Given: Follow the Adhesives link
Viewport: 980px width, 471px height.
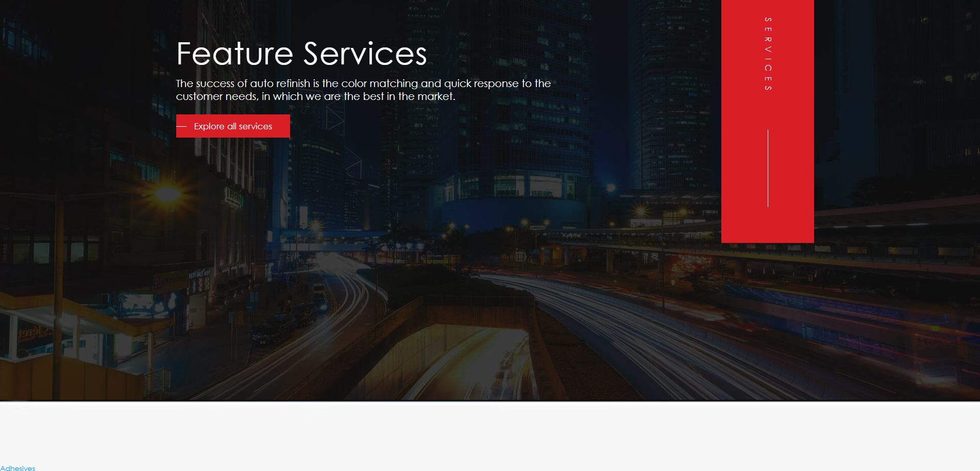Looking at the screenshot, I should [18, 468].
